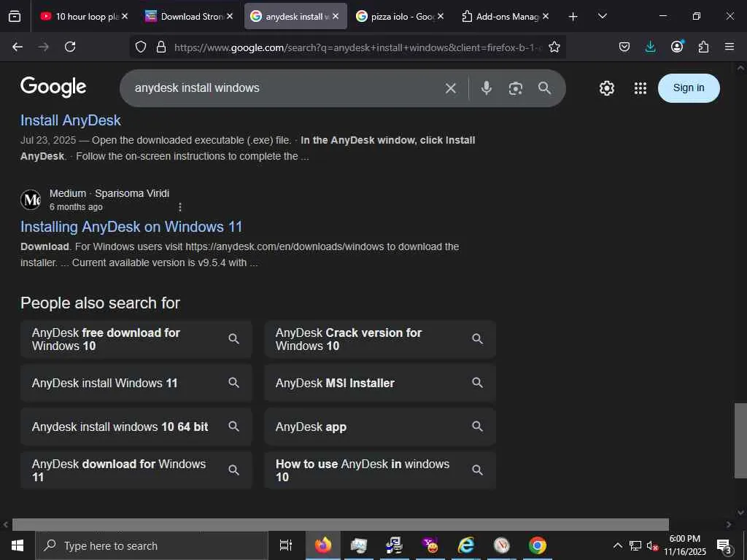The width and height of the screenshot is (747, 560).
Task: Search AnyDesk app suggestion
Action: [x=380, y=427]
